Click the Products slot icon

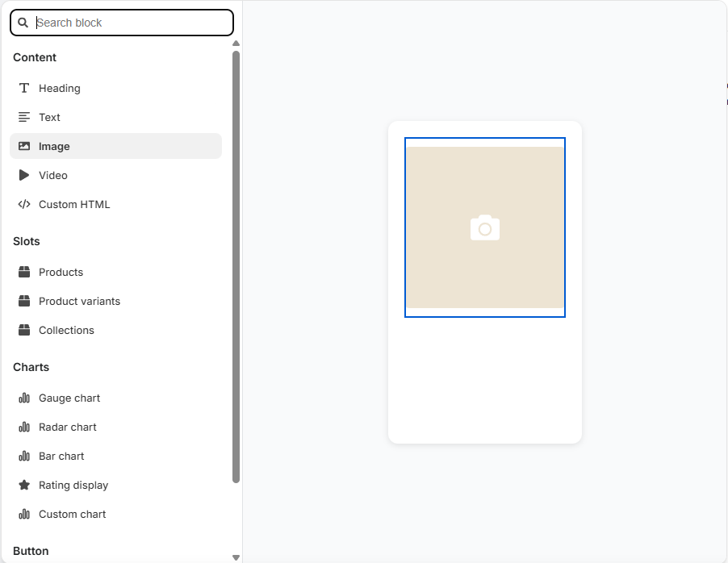pos(25,272)
